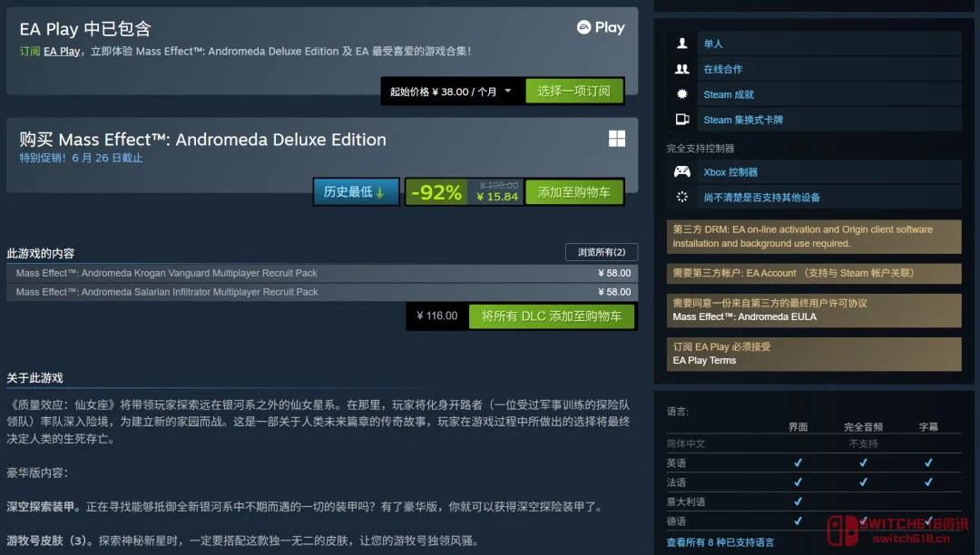Open Xbox 控制器 link
This screenshot has height=555, width=980.
tap(730, 172)
